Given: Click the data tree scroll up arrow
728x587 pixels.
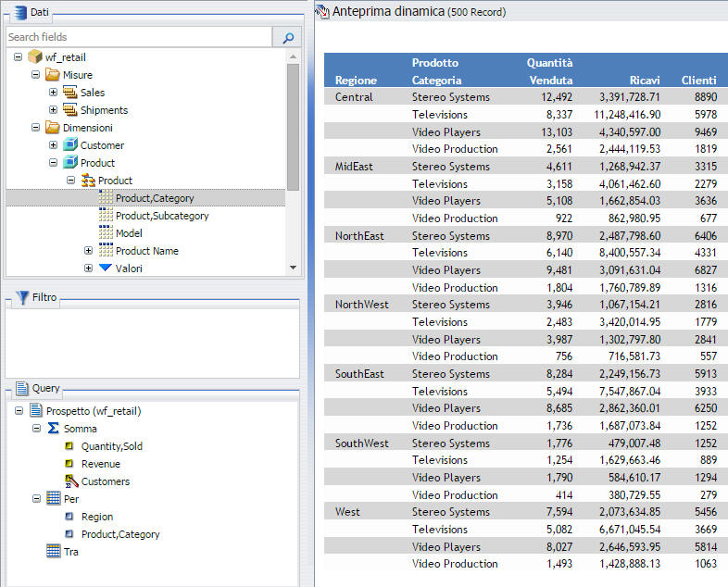Looking at the screenshot, I should click(x=293, y=56).
